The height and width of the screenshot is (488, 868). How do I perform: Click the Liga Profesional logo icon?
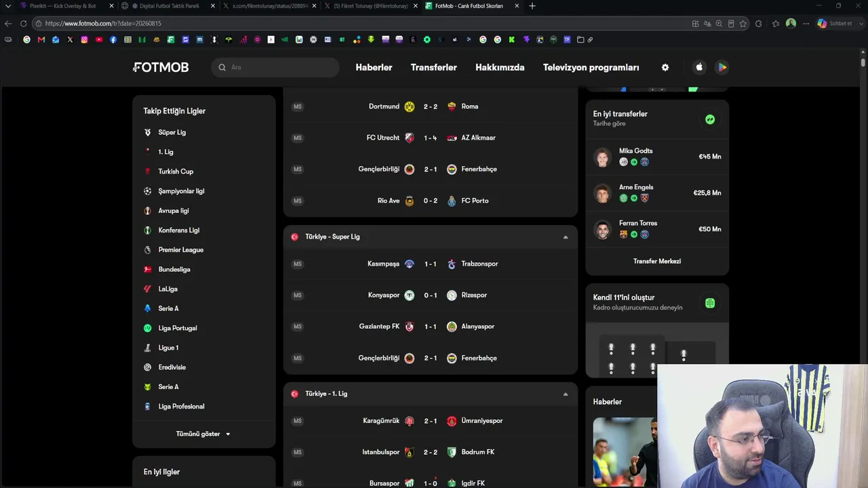[147, 407]
